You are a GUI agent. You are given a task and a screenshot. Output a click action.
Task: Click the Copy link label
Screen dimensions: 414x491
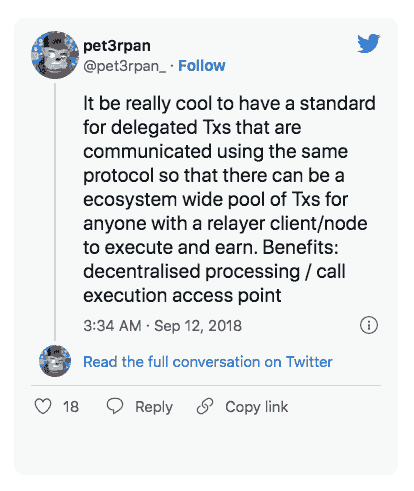point(257,407)
